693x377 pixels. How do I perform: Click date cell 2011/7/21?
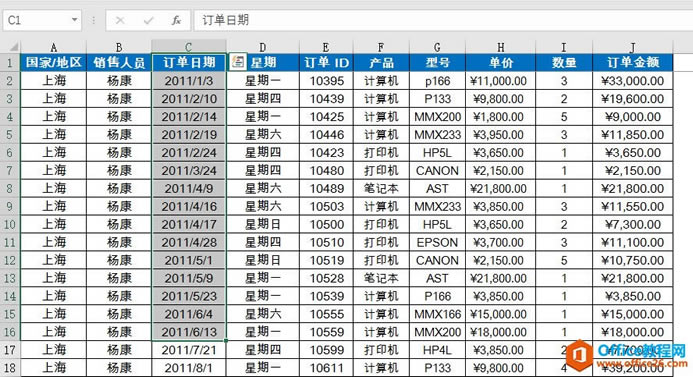[189, 350]
